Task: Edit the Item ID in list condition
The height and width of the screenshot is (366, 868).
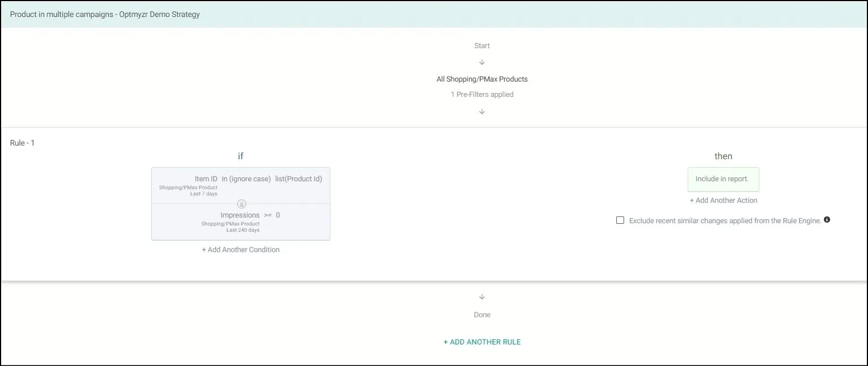Action: click(240, 185)
